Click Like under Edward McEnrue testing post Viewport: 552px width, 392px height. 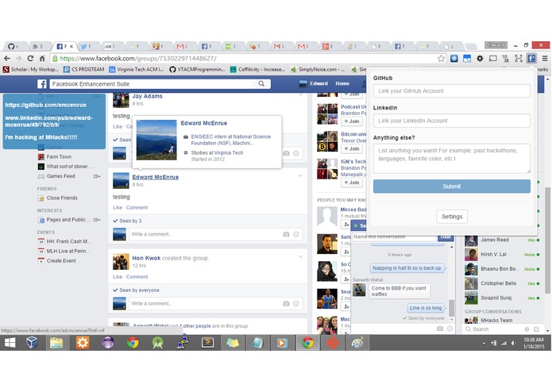coord(118,208)
